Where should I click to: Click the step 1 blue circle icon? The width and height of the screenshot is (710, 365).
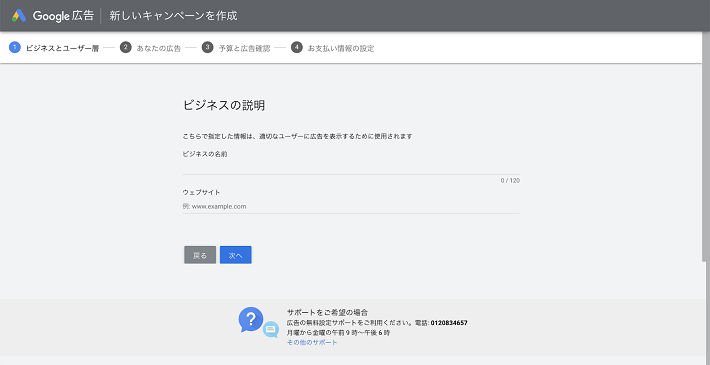(15, 48)
